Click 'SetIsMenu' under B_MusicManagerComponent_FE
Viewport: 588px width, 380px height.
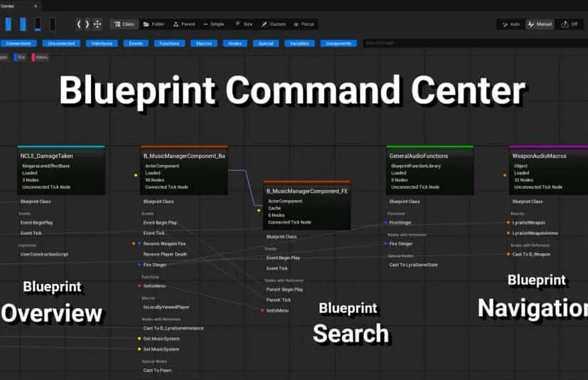click(x=277, y=310)
